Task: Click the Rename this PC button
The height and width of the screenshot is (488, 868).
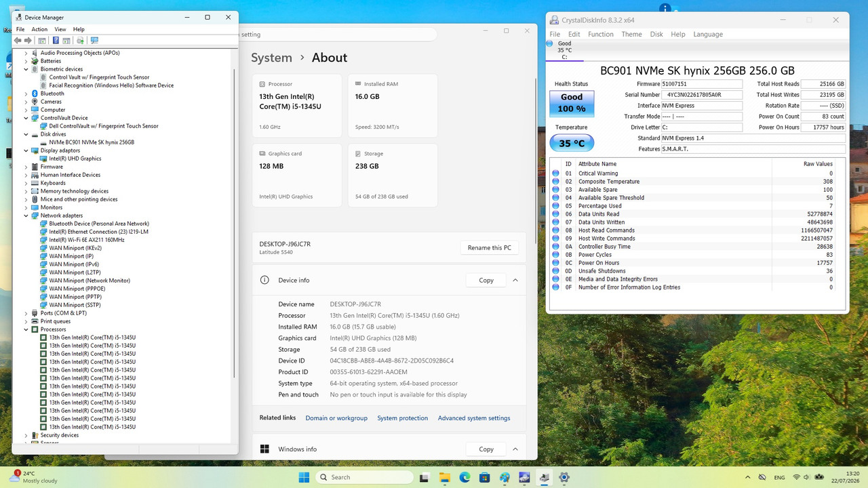Action: [x=490, y=247]
